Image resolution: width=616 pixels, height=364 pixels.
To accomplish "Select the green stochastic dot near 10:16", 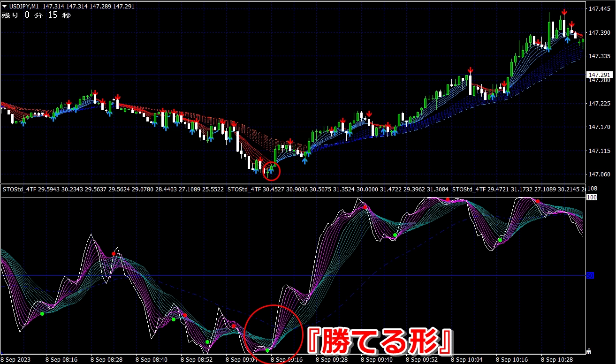I will pos(500,240).
